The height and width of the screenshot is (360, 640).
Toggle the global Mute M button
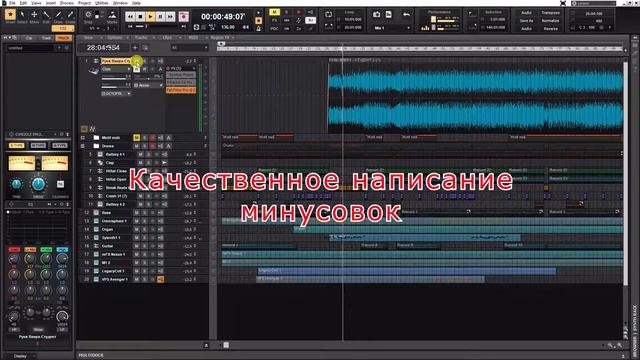click(274, 12)
